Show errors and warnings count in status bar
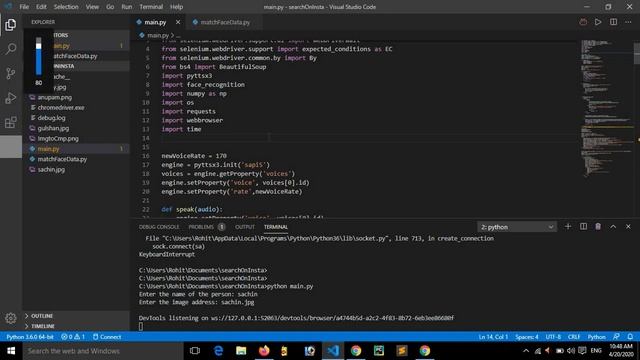 73,337
